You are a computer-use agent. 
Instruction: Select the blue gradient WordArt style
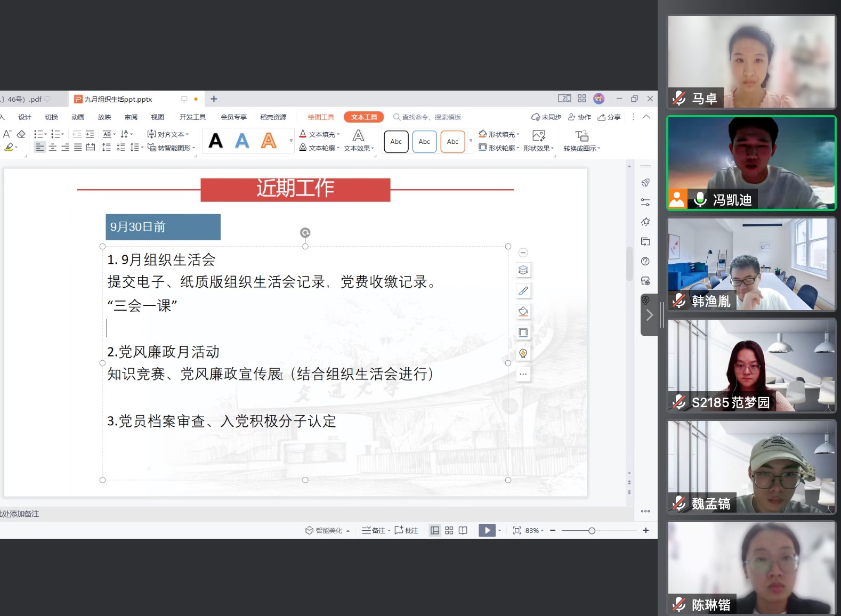tap(242, 141)
